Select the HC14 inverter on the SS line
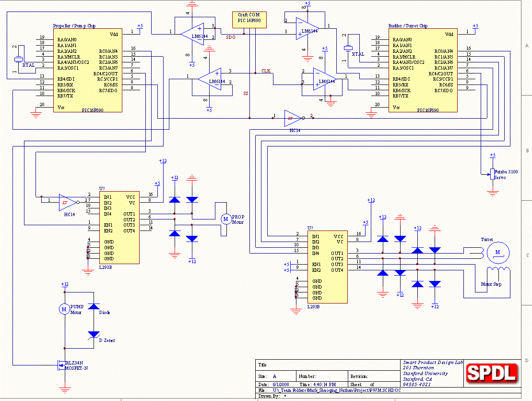Image resolution: width=532 pixels, height=401 pixels. tap(292, 117)
